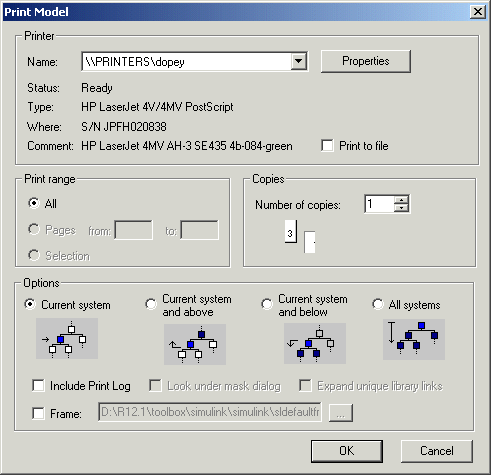Decrease number of copies with down arrow

point(401,208)
